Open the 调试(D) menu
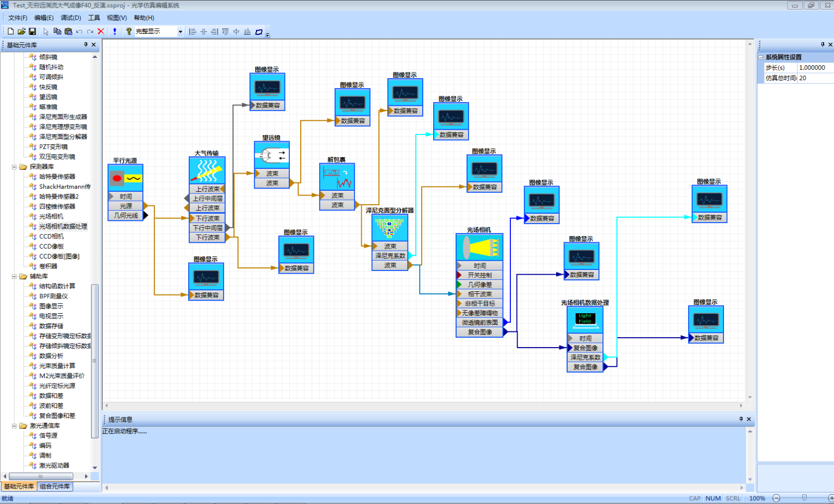 pyautogui.click(x=71, y=18)
